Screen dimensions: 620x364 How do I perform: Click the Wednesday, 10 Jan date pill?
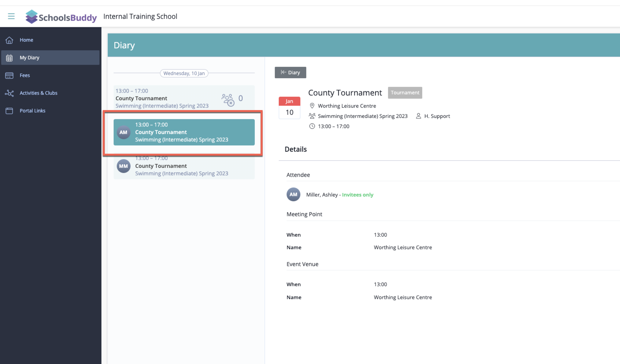(184, 73)
